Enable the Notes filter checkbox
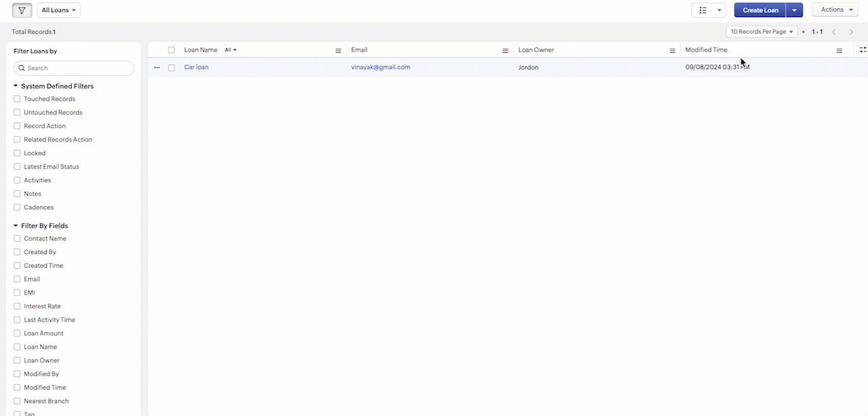This screenshot has height=416, width=868. pyautogui.click(x=18, y=194)
